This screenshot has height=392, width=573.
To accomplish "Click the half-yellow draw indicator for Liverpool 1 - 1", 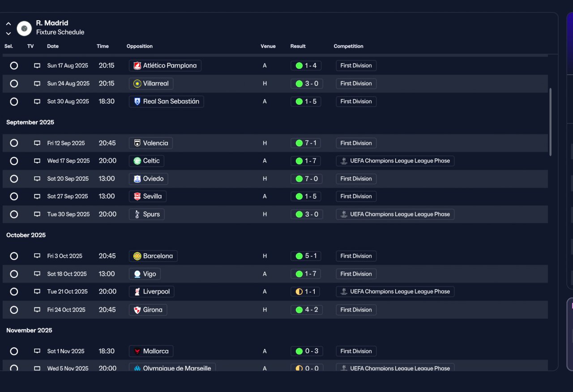I will pyautogui.click(x=299, y=292).
